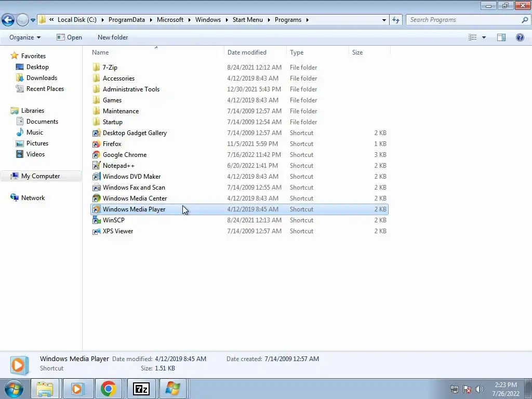Click the search magnifier icon
The height and width of the screenshot is (399, 532).
point(525,20)
